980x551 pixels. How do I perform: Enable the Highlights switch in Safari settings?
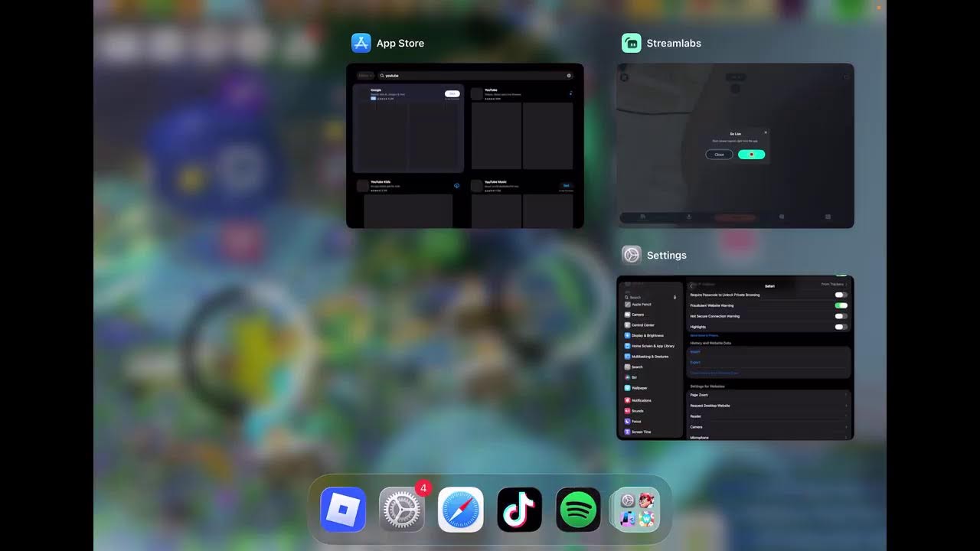pos(841,327)
